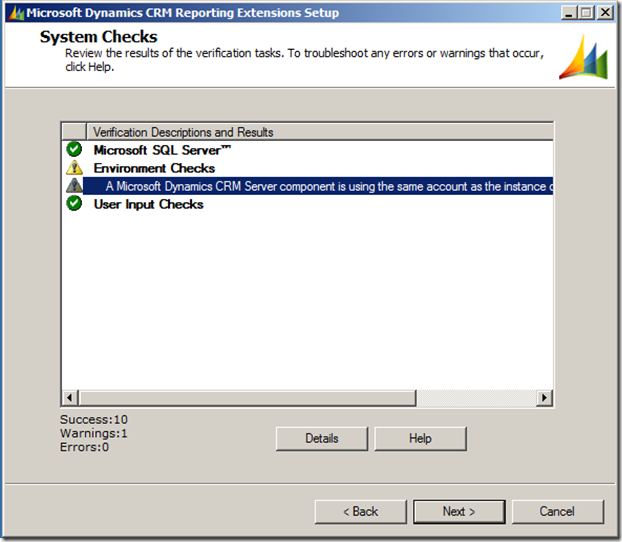Click the empty icon column header cell
Viewport: 622px width, 542px height.
point(74,132)
